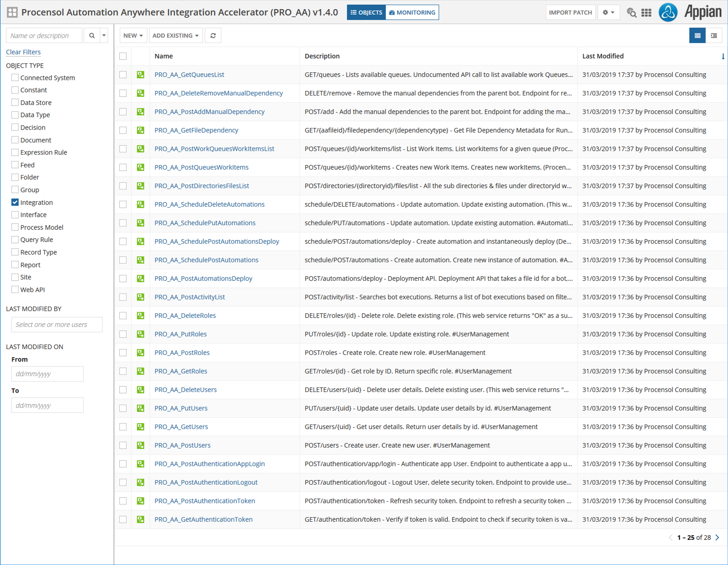The width and height of the screenshot is (728, 565).
Task: Check the Connected System filter
Action: coord(15,77)
